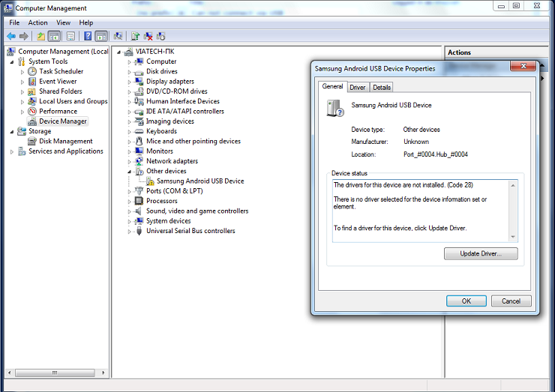Click left pane horizontal scroll right arrow

point(103,373)
